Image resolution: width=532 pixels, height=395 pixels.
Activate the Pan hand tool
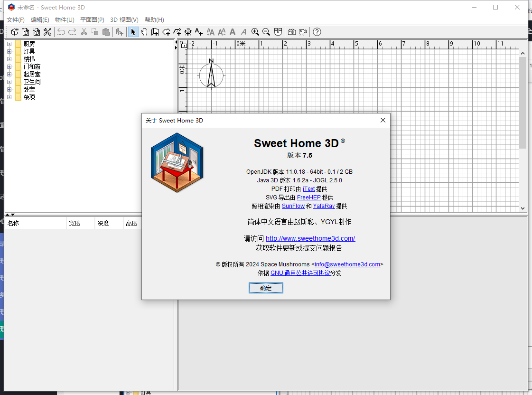coord(144,32)
